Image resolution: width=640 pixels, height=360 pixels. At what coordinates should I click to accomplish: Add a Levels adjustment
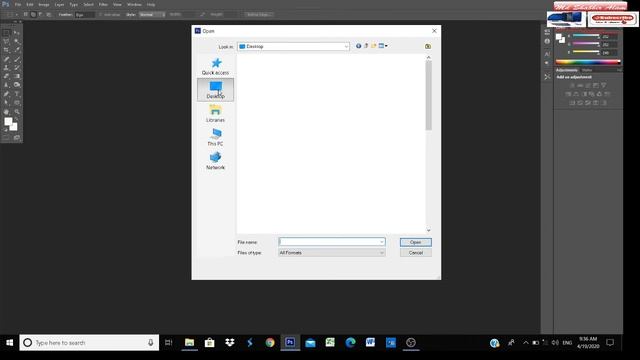pyautogui.click(x=580, y=85)
